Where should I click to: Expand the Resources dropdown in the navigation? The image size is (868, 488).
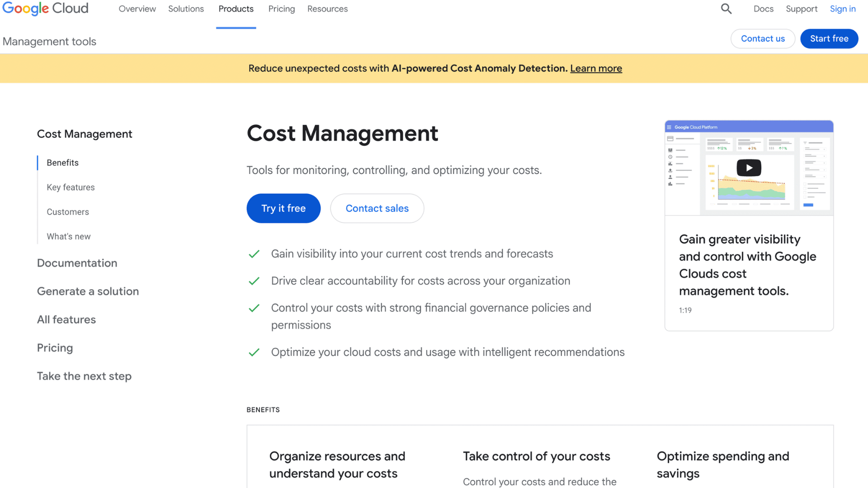[x=327, y=9]
